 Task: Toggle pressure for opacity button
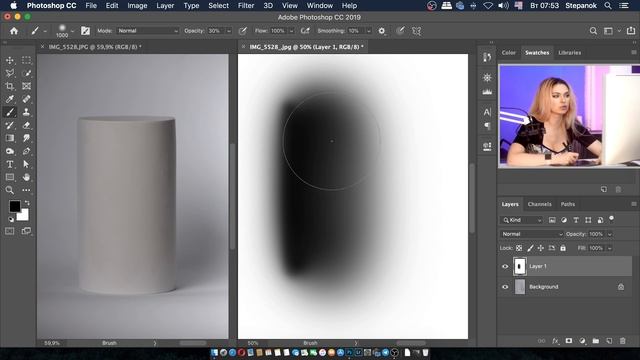(243, 31)
